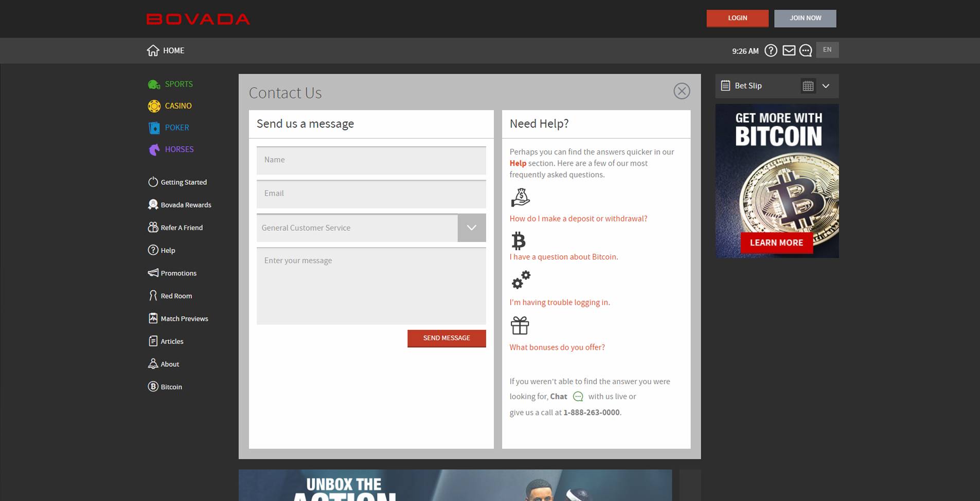
Task: Click the phone number 1-888-263-0000
Action: coord(591,412)
